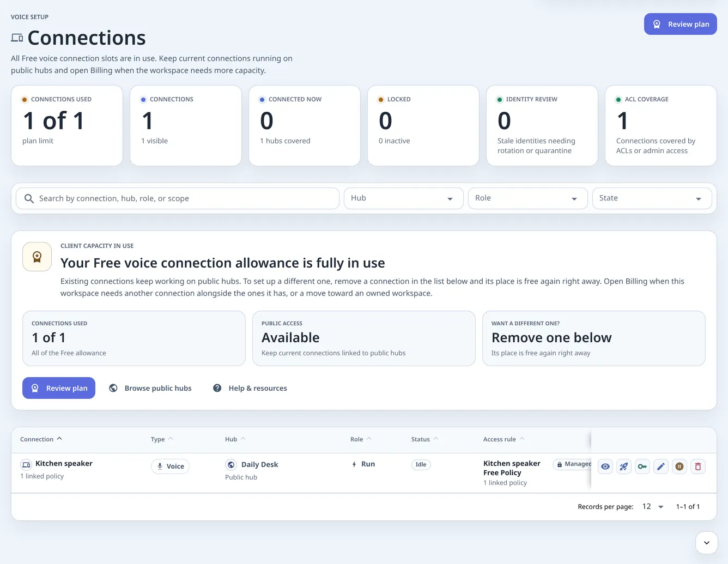Viewport: 728px width, 564px height.
Task: Click the award badge icon in capacity banner
Action: click(x=37, y=257)
